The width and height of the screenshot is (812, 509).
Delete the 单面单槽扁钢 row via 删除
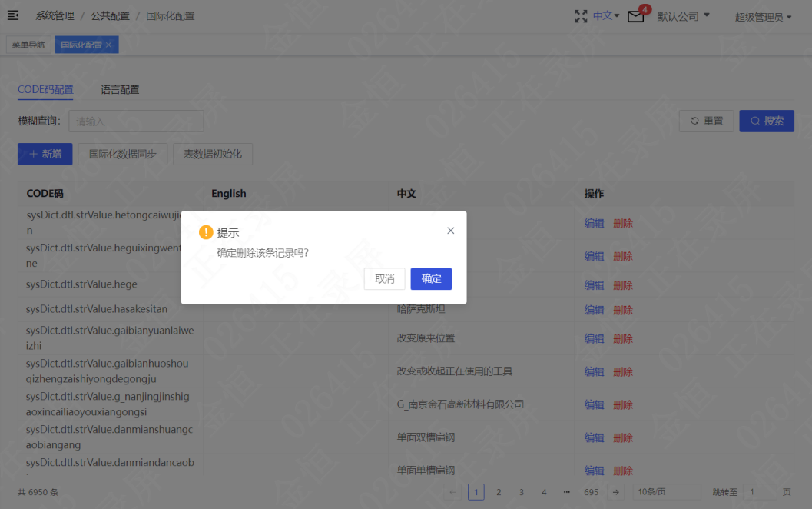(623, 471)
